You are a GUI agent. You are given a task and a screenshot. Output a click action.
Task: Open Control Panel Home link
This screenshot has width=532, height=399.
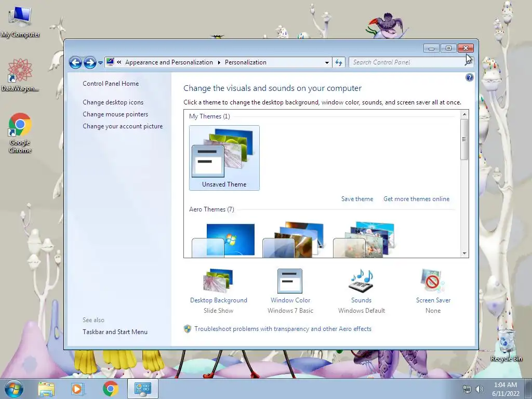[111, 84]
